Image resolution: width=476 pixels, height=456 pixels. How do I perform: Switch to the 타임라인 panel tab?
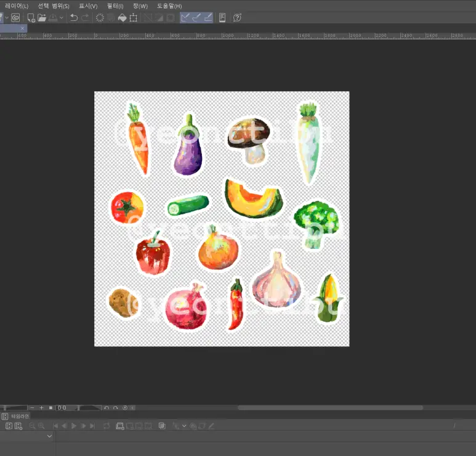[20, 417]
